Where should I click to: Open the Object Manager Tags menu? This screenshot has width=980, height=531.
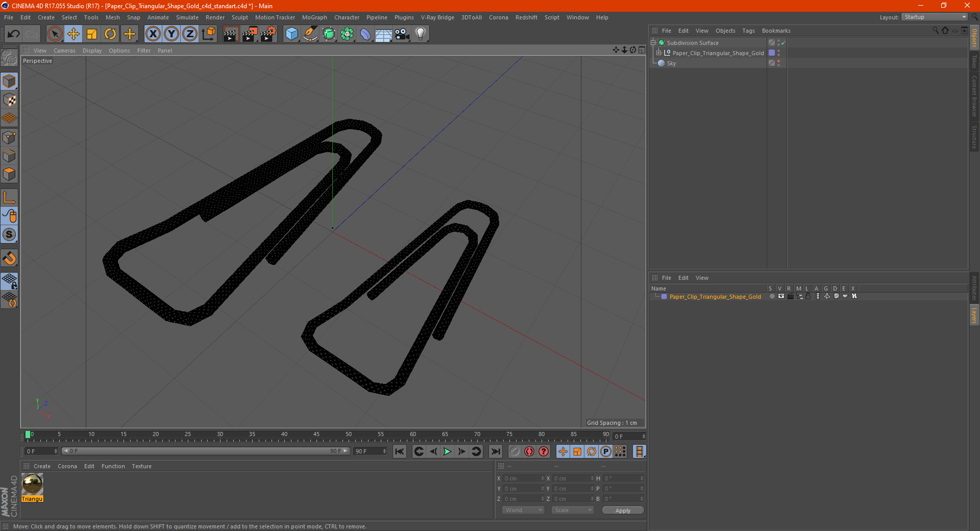coord(748,31)
